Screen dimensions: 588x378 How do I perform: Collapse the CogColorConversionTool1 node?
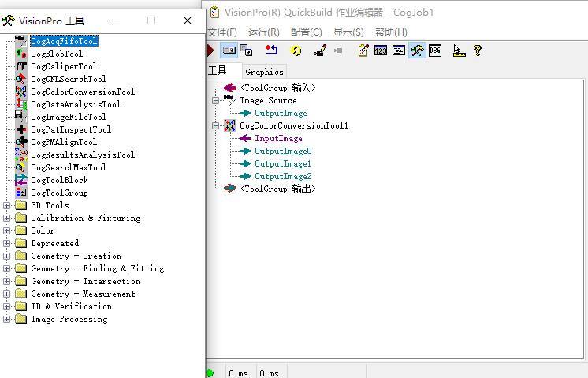pos(216,125)
